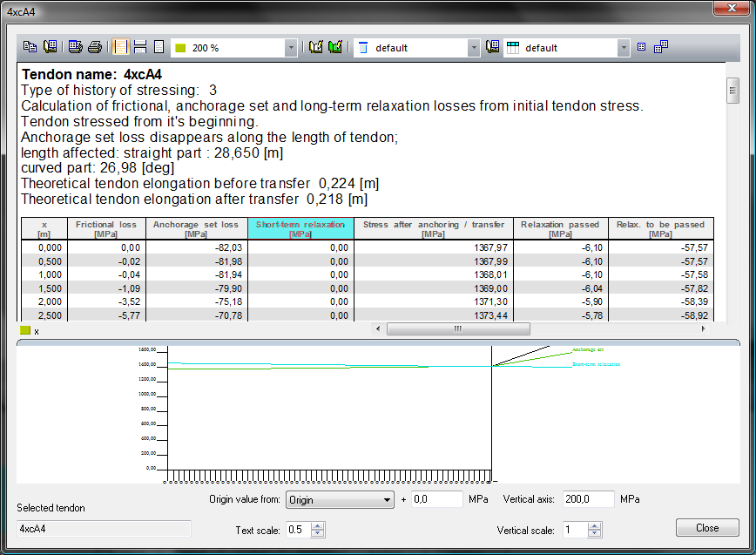
Task: Increase Text scale with up arrow
Action: 318,526
